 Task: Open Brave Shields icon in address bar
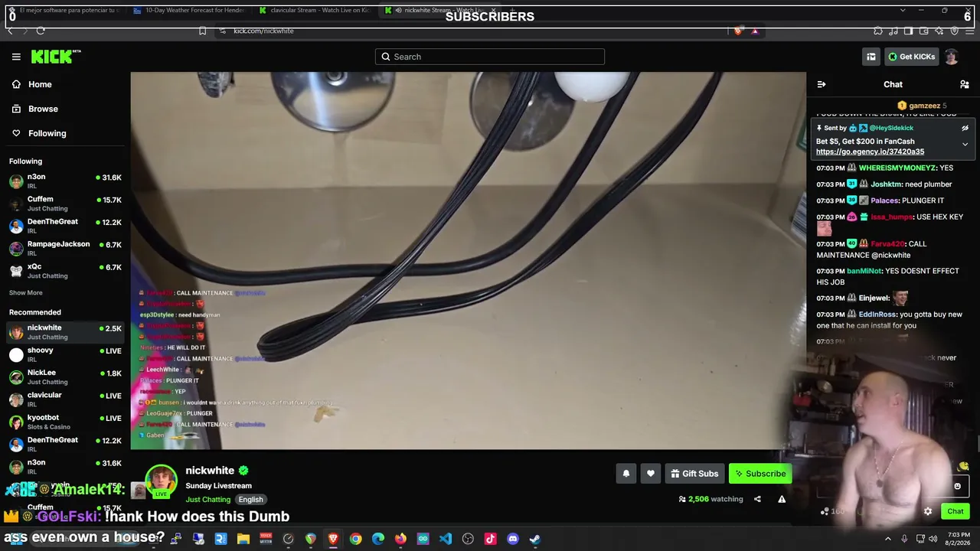(738, 31)
